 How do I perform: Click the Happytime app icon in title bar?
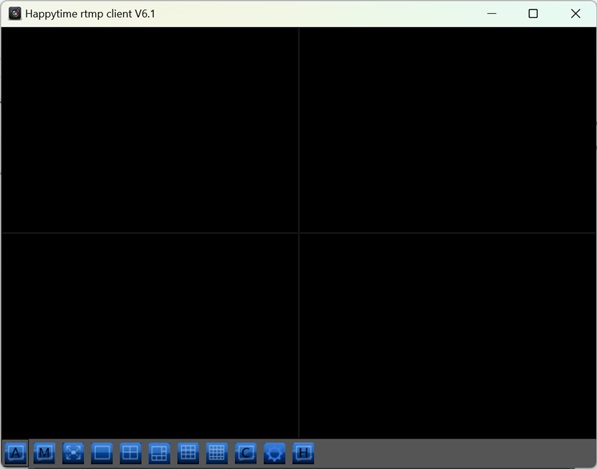click(x=15, y=14)
